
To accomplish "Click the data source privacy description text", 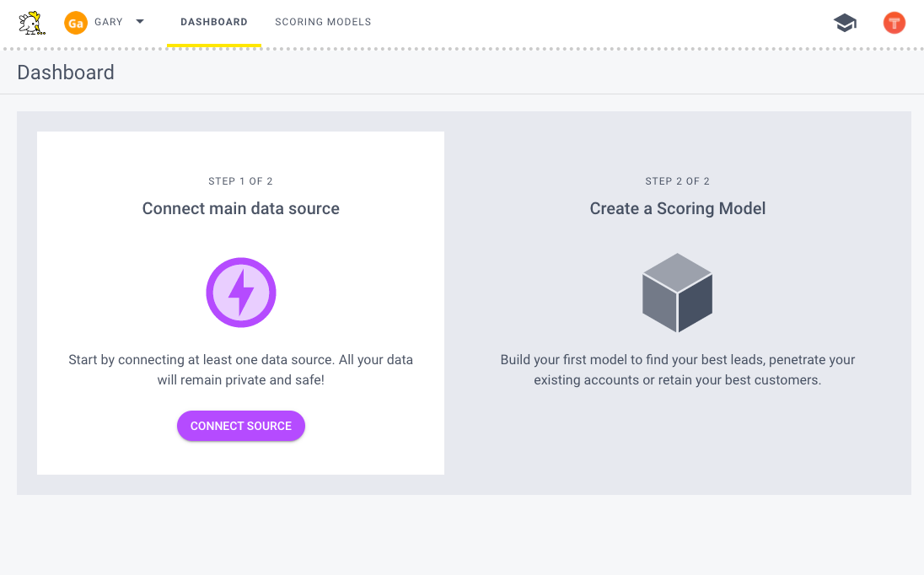I will pyautogui.click(x=241, y=369).
